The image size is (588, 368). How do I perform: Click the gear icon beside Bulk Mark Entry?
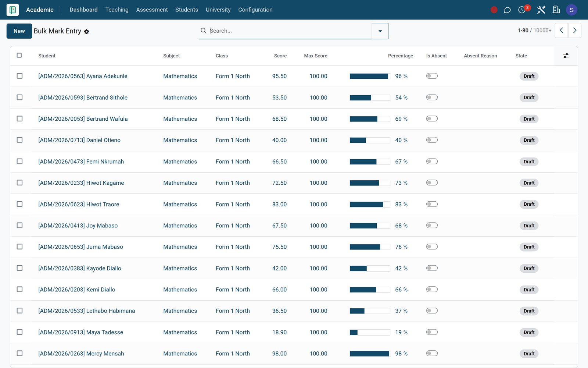point(87,32)
